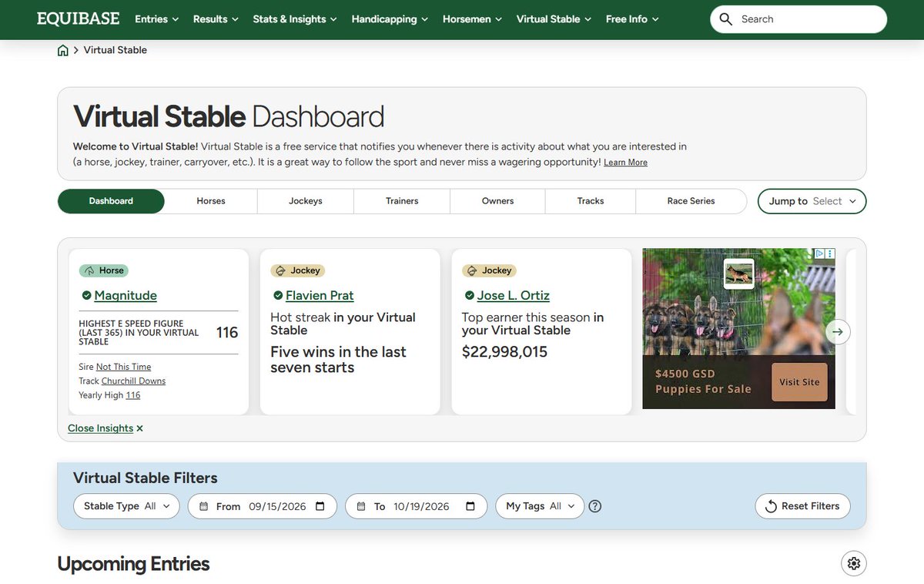Open the Entries menu
924x584 pixels.
tap(157, 19)
